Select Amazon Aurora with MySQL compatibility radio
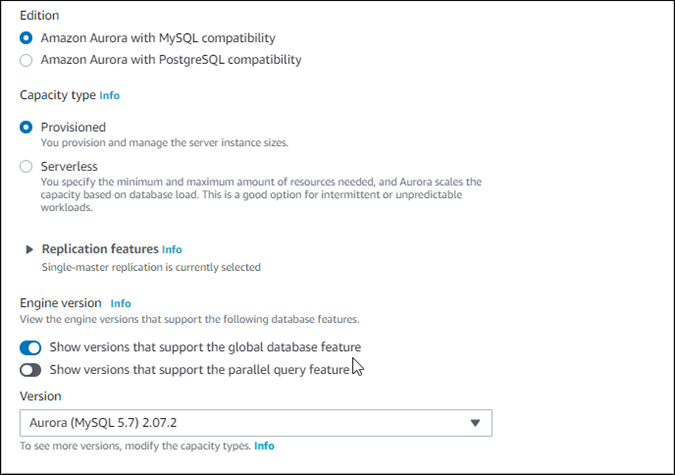 pos(27,38)
